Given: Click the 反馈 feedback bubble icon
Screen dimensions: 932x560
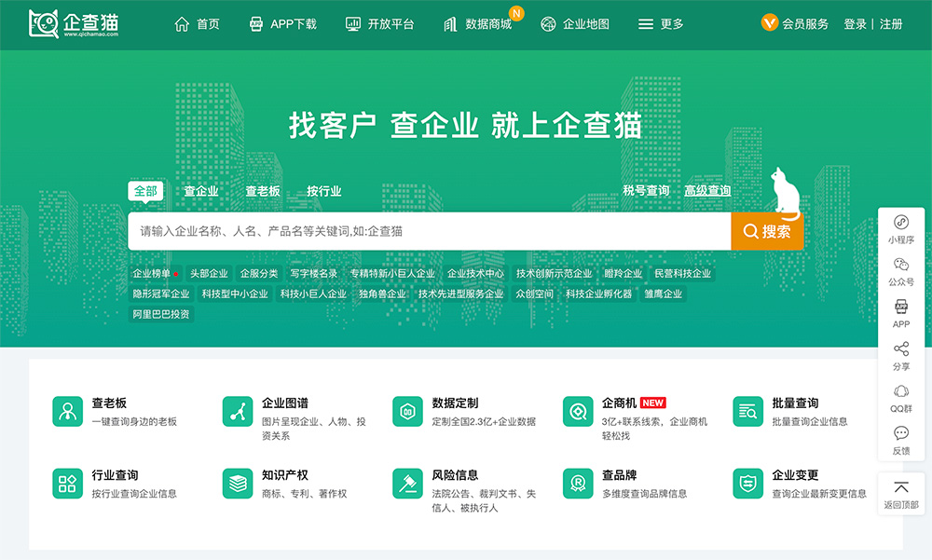Looking at the screenshot, I should (x=901, y=432).
